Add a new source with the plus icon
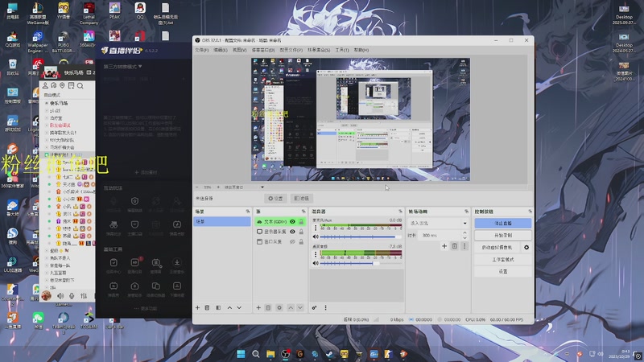The image size is (644, 362). tap(258, 307)
